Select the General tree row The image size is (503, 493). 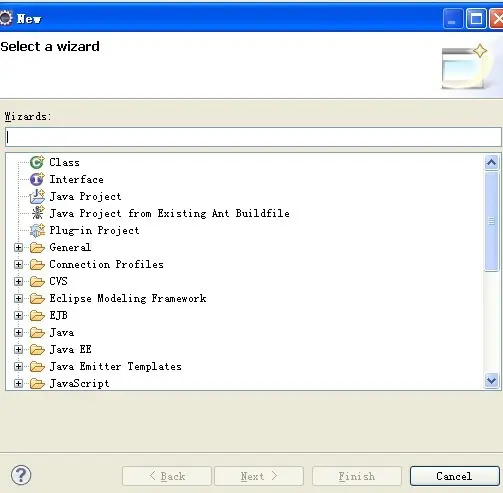tap(70, 247)
